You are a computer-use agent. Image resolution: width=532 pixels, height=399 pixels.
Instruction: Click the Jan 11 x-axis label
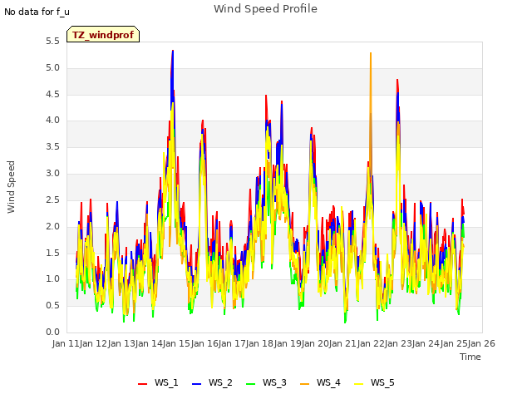[x=66, y=343]
